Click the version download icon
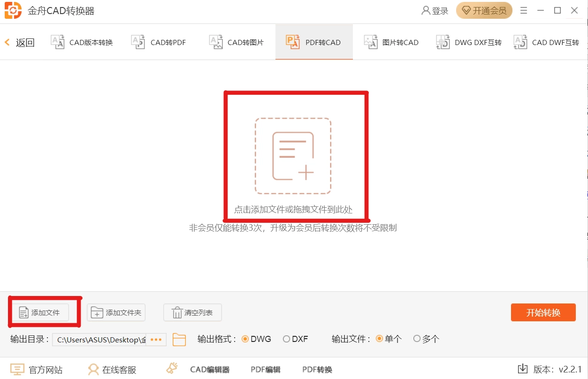The width and height of the screenshot is (588, 379). point(522,369)
